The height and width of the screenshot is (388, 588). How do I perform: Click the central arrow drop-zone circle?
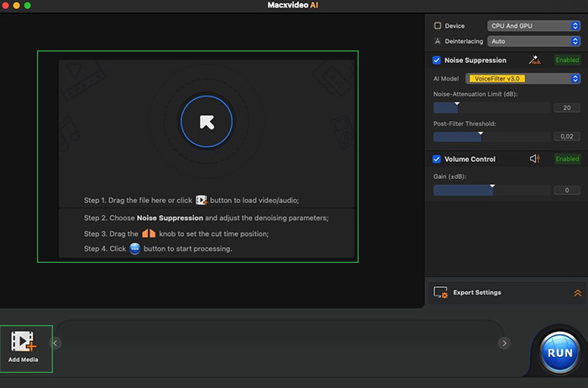207,122
